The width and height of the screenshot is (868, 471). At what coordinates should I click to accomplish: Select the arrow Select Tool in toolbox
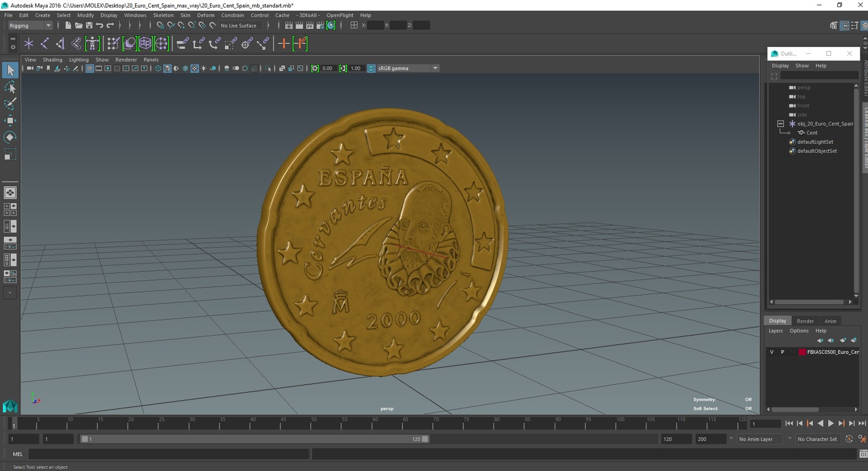[10, 70]
